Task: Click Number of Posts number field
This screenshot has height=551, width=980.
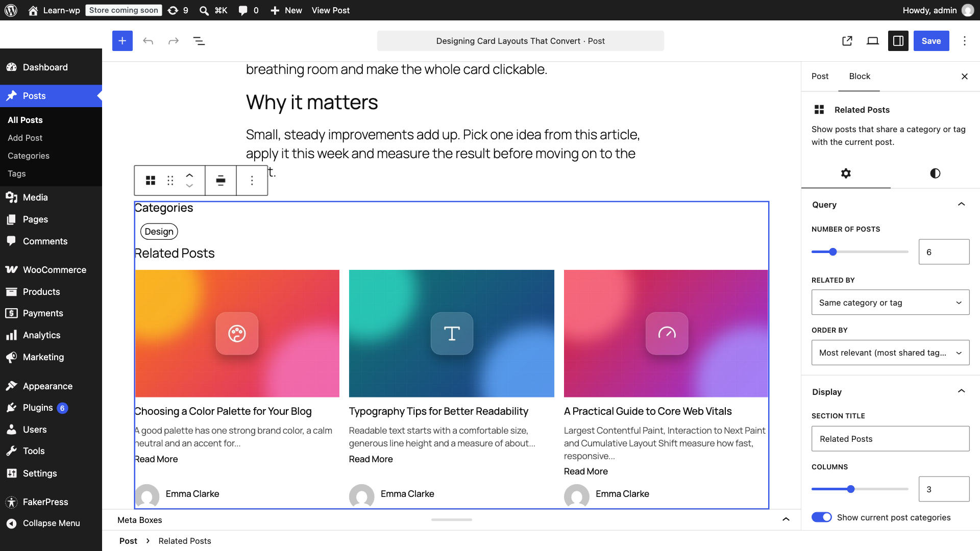Action: [x=944, y=252]
